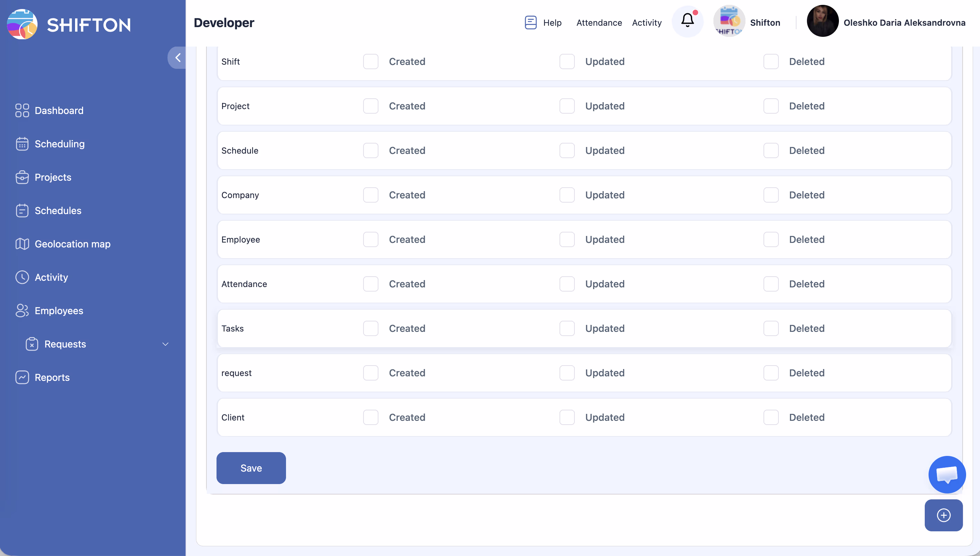Click the Help book icon

[x=530, y=23]
